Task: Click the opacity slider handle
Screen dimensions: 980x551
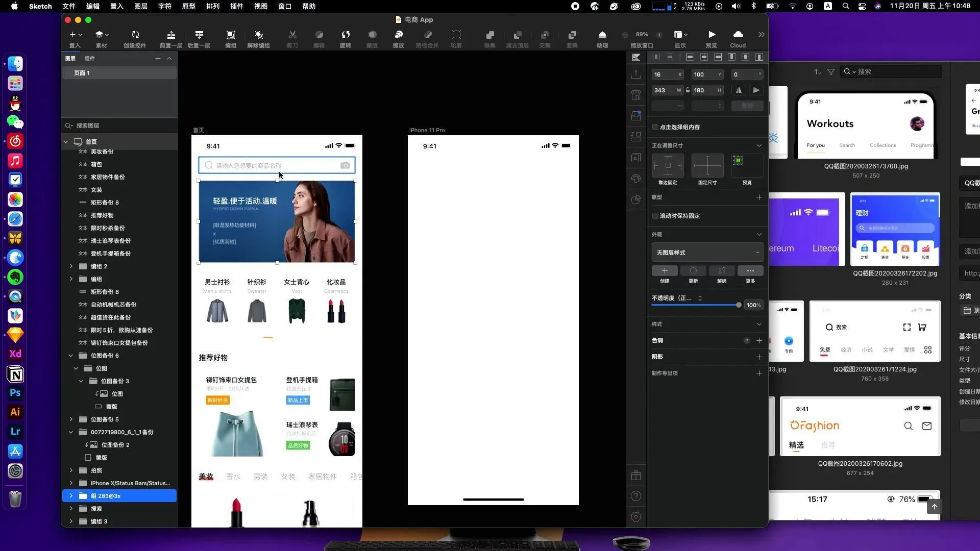Action: pyautogui.click(x=738, y=305)
